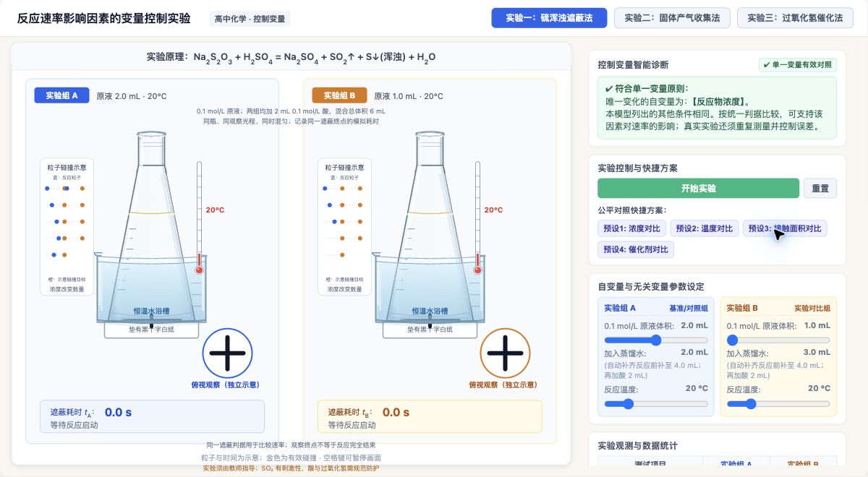868x477 pixels.
Task: Click orange safety note about SO₂ at the bottom
Action: [291, 468]
